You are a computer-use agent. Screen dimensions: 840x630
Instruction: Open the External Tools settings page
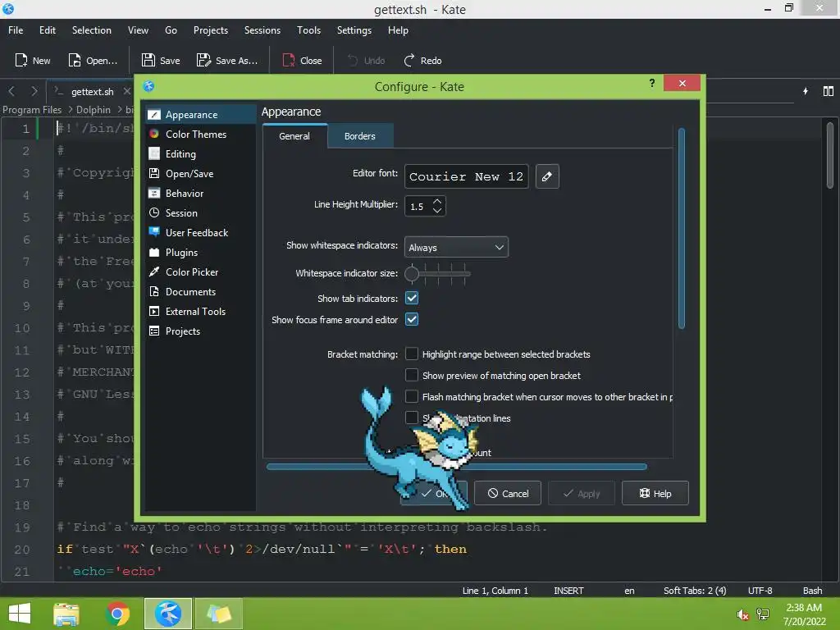(x=200, y=312)
